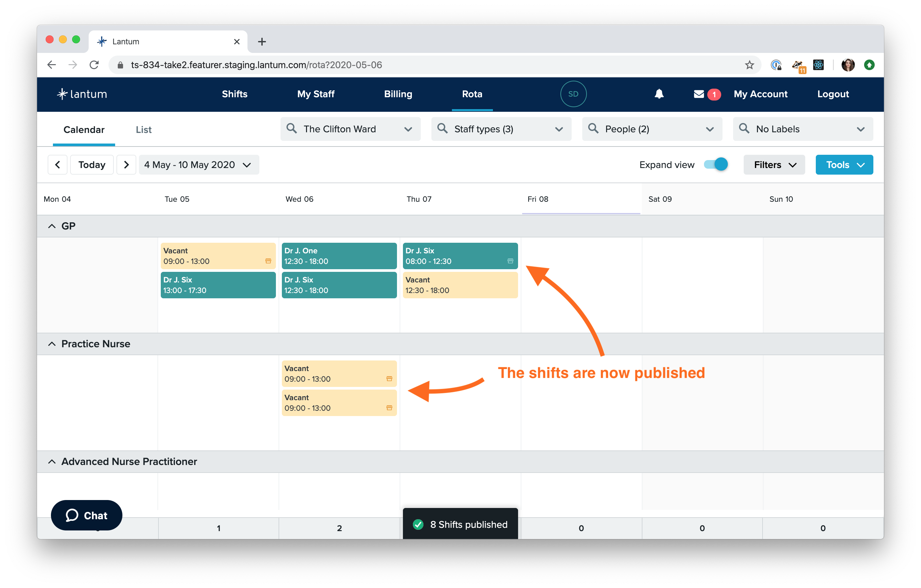The width and height of the screenshot is (921, 588).
Task: Click the search icon in the No Labels filter
Action: tap(744, 128)
